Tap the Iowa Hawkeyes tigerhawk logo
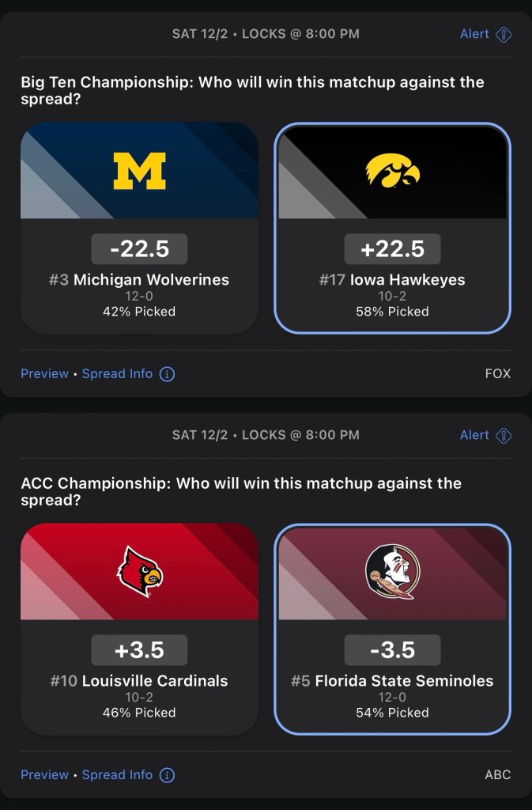The width and height of the screenshot is (532, 810). (x=393, y=171)
